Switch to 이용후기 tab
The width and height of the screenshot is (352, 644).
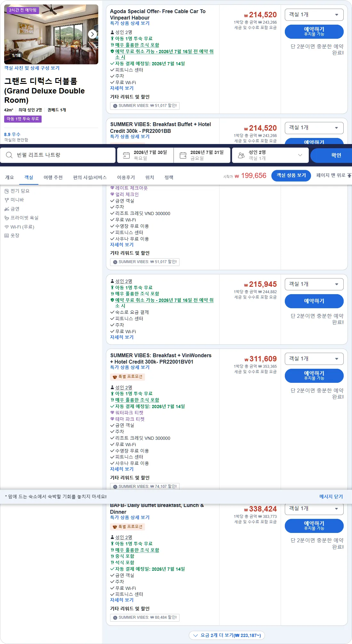click(x=126, y=177)
